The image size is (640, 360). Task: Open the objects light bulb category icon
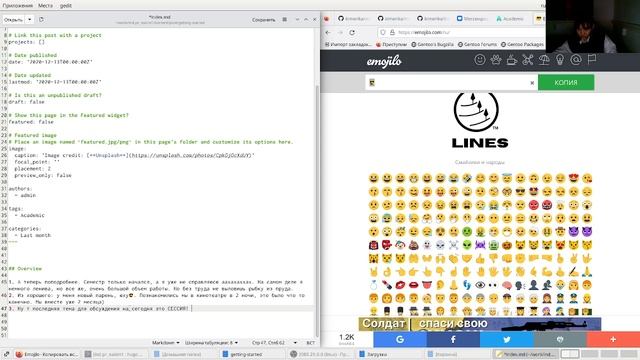[x=560, y=60]
